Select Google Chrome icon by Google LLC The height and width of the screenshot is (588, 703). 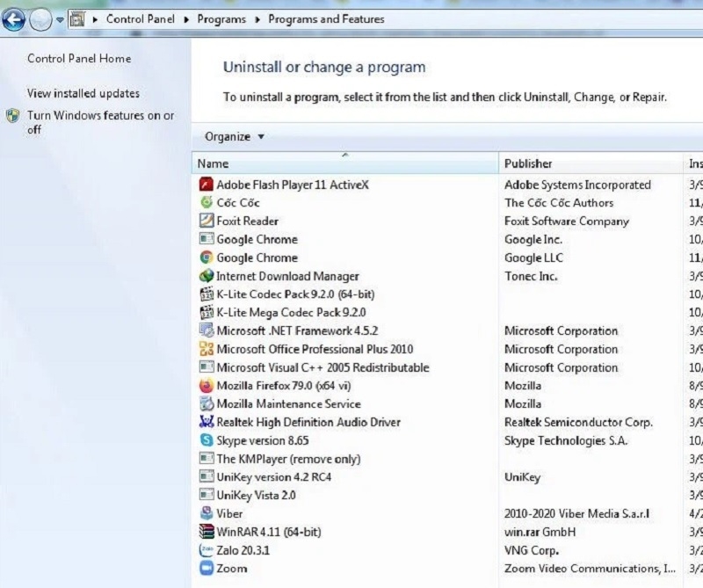point(206,258)
